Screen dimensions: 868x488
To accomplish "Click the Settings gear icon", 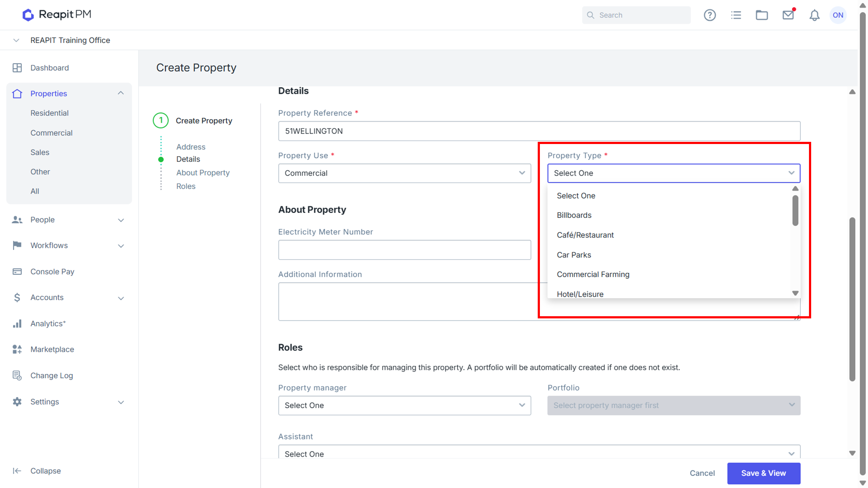I will coord(17,402).
